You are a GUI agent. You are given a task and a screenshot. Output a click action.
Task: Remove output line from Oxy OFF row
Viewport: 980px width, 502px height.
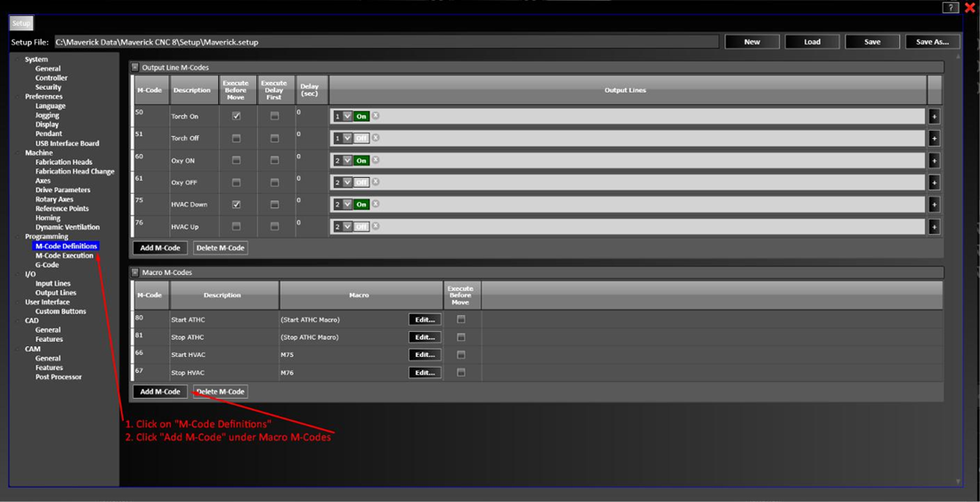376,182
